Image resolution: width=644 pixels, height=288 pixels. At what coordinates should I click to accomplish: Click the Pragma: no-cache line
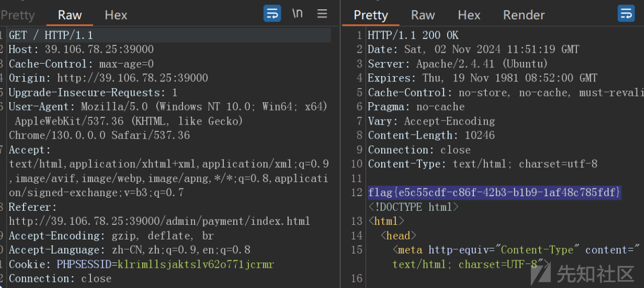coord(416,107)
